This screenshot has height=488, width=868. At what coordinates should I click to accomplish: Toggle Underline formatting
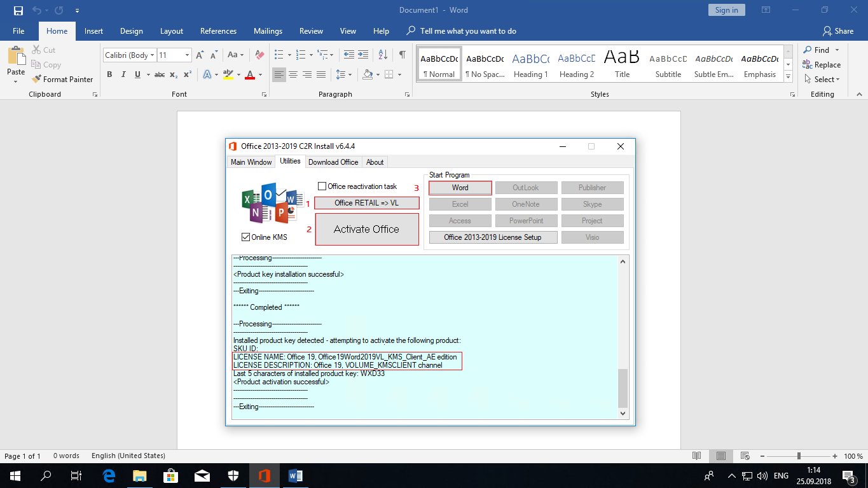pos(137,74)
